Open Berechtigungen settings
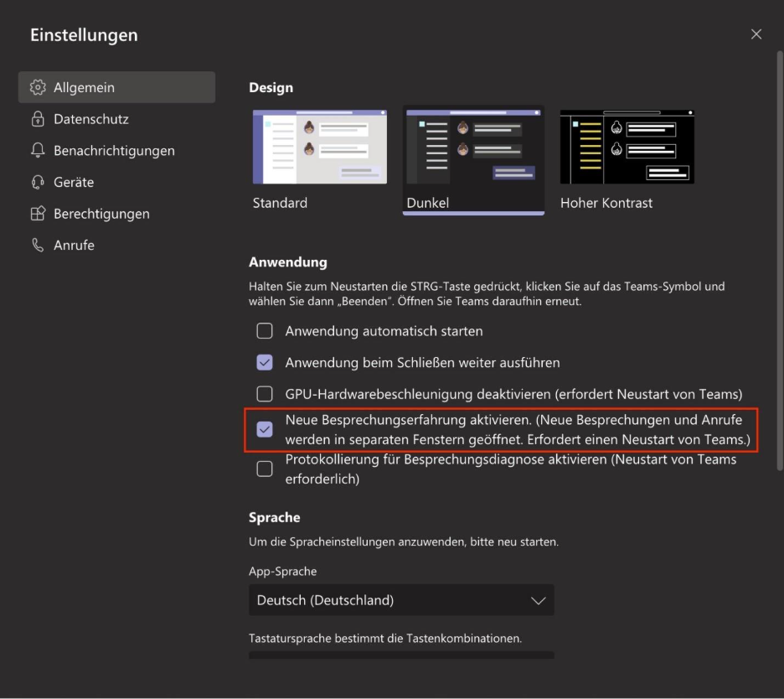Screen dimensions: 784x699 pyautogui.click(x=116, y=214)
